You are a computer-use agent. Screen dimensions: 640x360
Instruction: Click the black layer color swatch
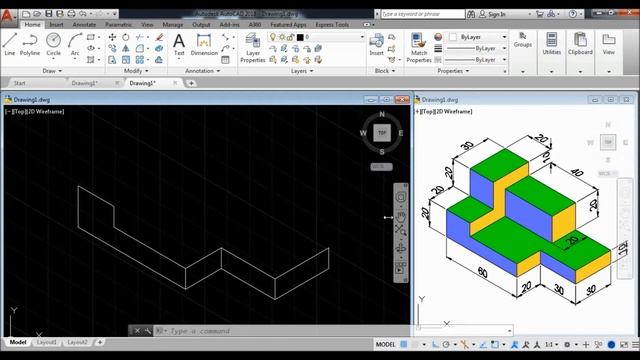coord(300,37)
